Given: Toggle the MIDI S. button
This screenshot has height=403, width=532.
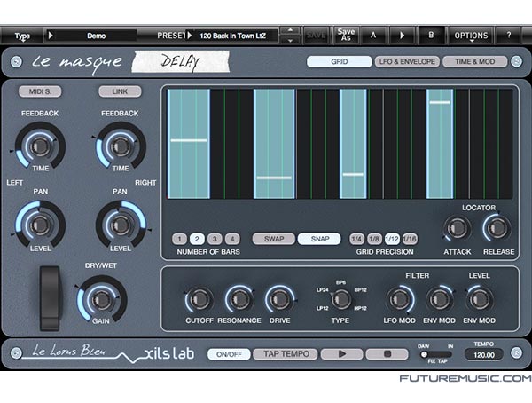Looking at the screenshot, I should click(x=40, y=91).
